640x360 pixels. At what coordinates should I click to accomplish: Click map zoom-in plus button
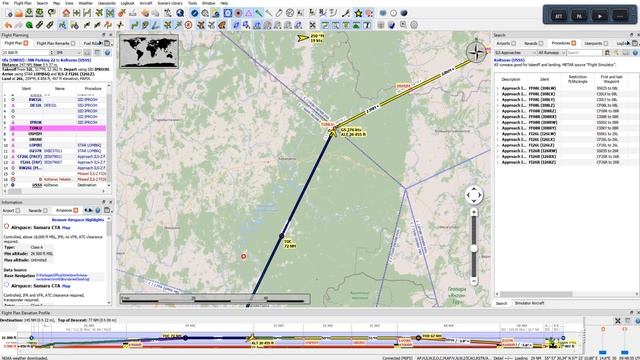point(474,212)
